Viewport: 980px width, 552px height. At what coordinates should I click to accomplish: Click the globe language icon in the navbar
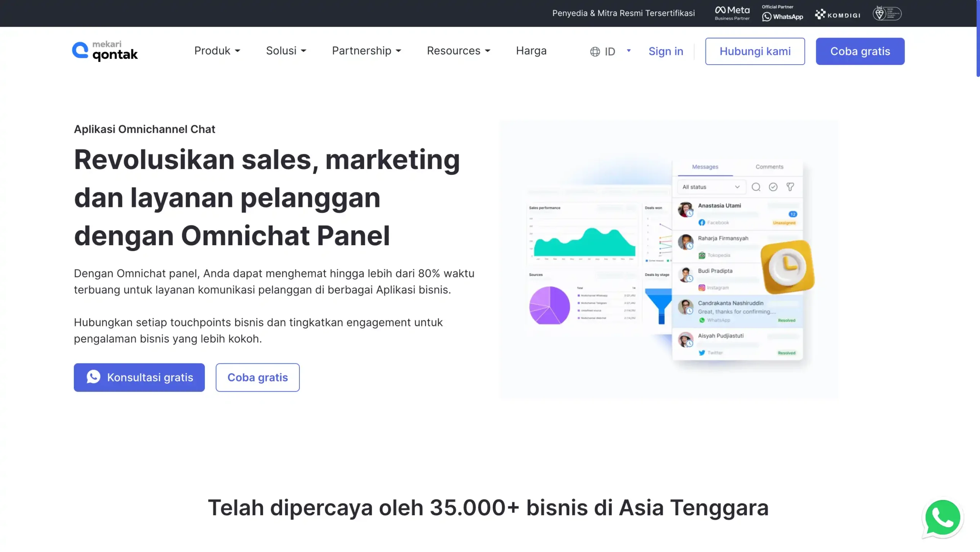click(x=595, y=51)
